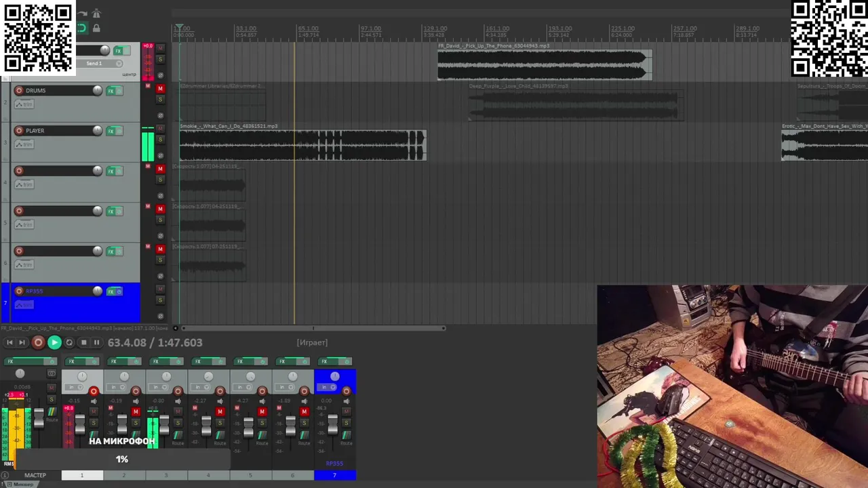Solo the PLAYER track

[160, 140]
